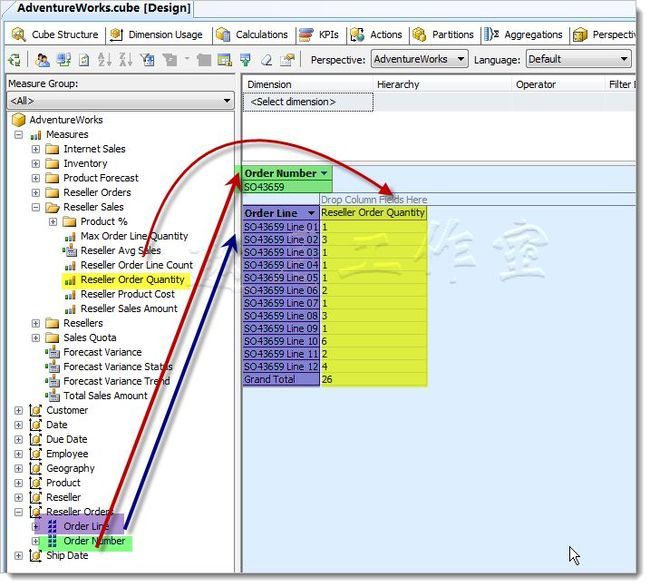Click the Order Line hierarchy icon
The width and height of the screenshot is (650, 587).
coord(52,526)
